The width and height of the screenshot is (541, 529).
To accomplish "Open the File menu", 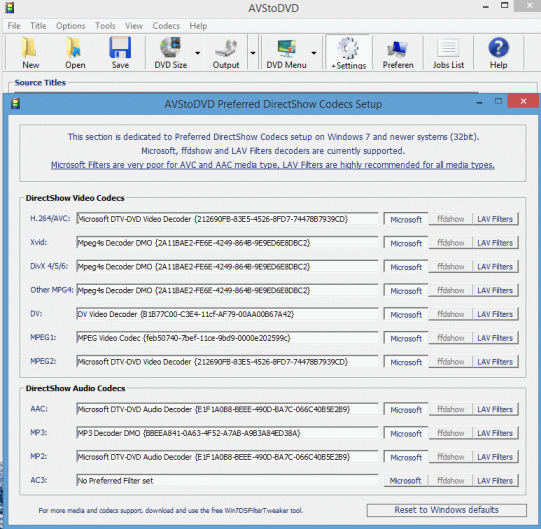I will 14,26.
